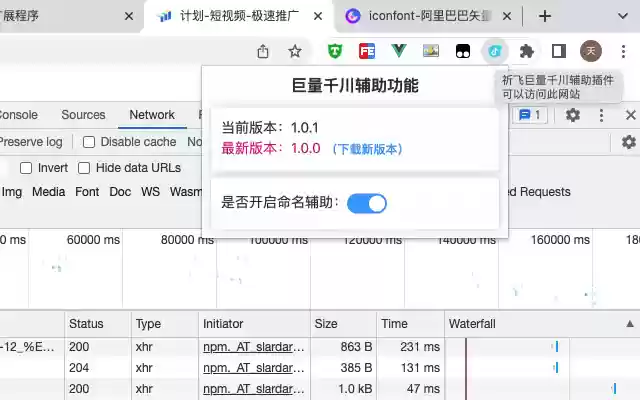Click the 231 ms time cell

420,347
